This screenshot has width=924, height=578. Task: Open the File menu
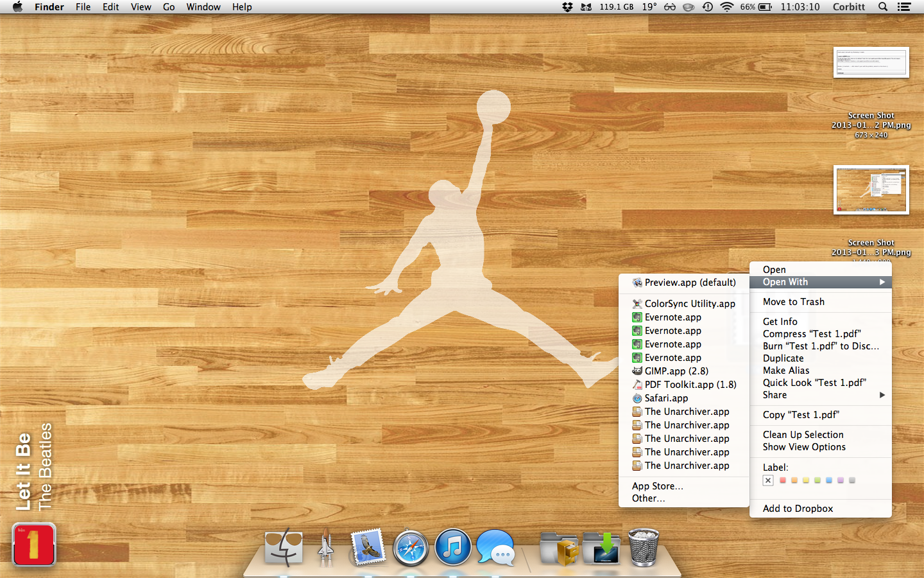[x=83, y=7]
